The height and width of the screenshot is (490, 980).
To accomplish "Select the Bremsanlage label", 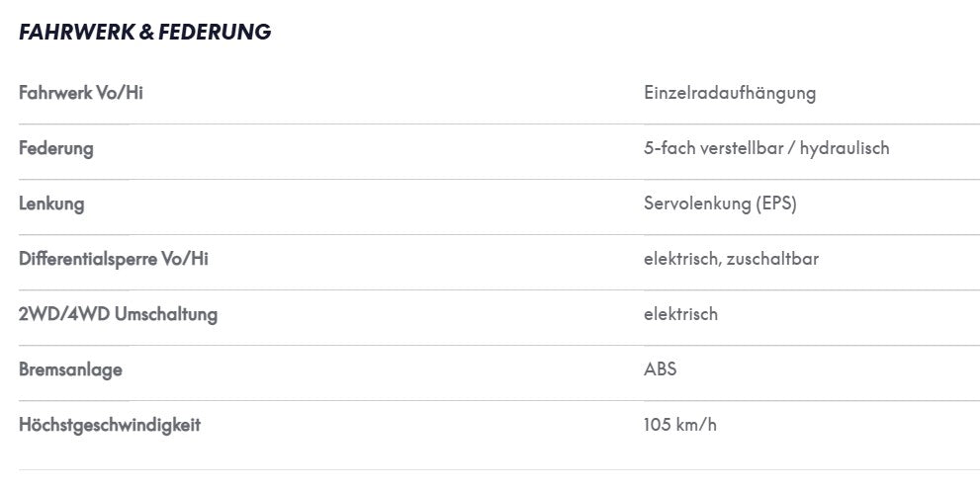I will pos(70,369).
